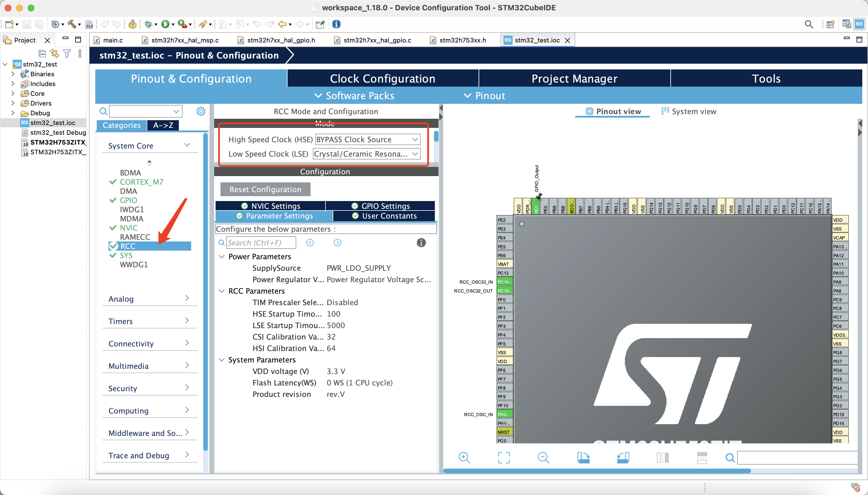Image resolution: width=868 pixels, height=495 pixels.
Task: Zoom out of the pinout view
Action: tap(543, 458)
